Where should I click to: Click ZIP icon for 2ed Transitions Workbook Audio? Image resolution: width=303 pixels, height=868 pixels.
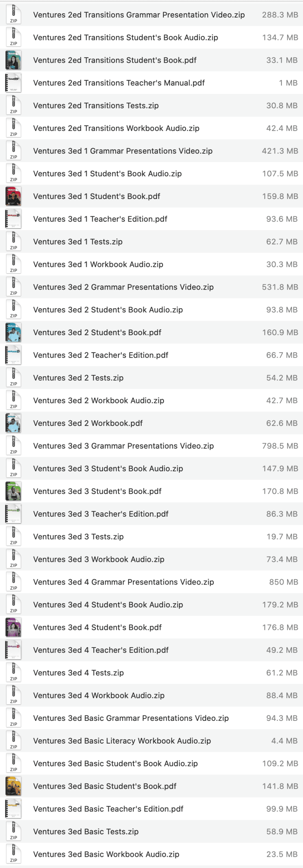[x=14, y=129]
